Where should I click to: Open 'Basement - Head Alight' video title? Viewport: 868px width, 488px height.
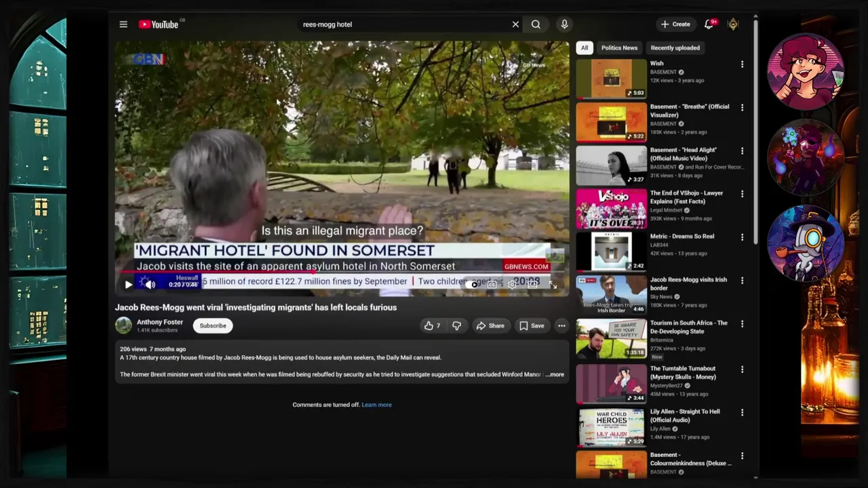(684, 154)
